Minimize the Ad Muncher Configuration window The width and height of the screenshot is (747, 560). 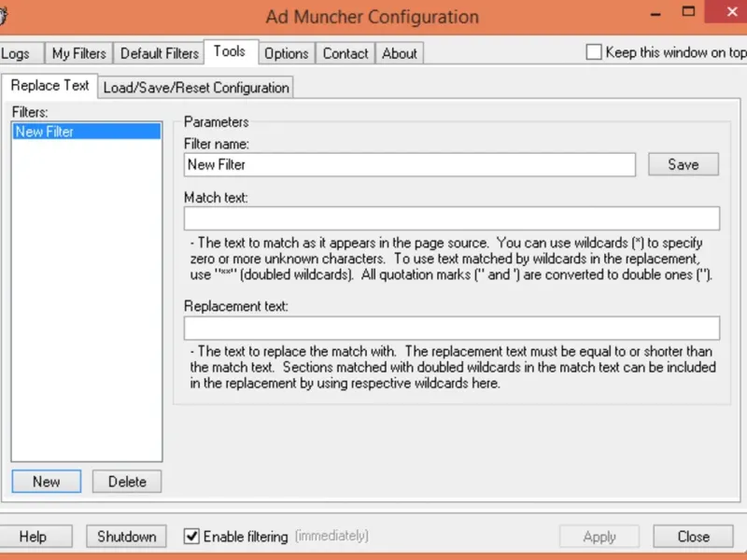pyautogui.click(x=655, y=14)
